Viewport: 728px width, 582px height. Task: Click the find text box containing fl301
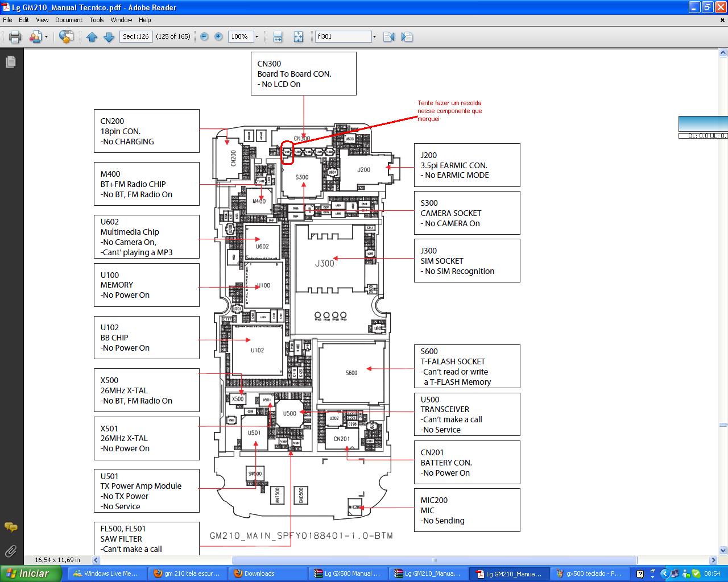343,36
